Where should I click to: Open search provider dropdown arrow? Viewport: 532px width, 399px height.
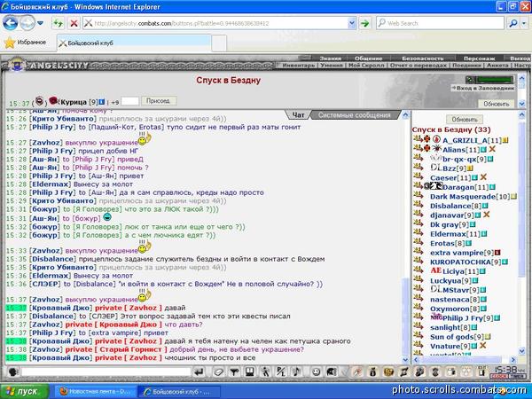click(524, 23)
